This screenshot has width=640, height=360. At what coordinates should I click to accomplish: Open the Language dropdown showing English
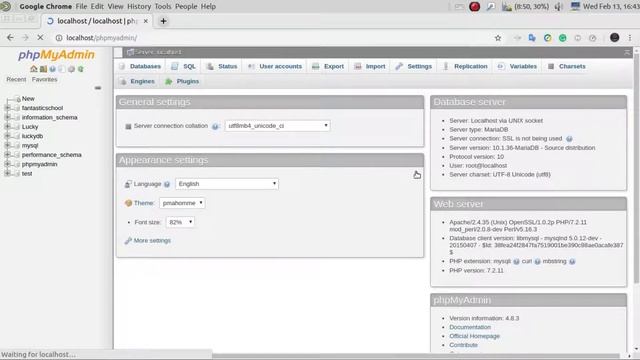click(x=227, y=184)
